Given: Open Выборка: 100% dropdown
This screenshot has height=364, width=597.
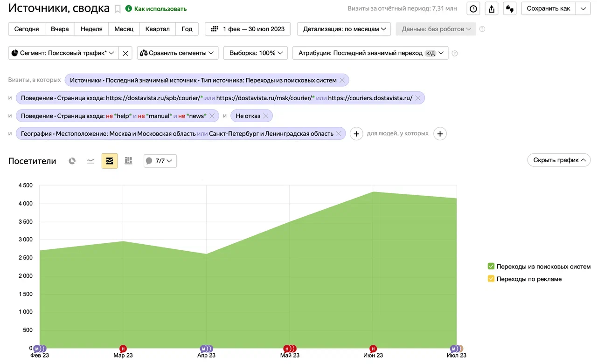Looking at the screenshot, I should coord(256,53).
